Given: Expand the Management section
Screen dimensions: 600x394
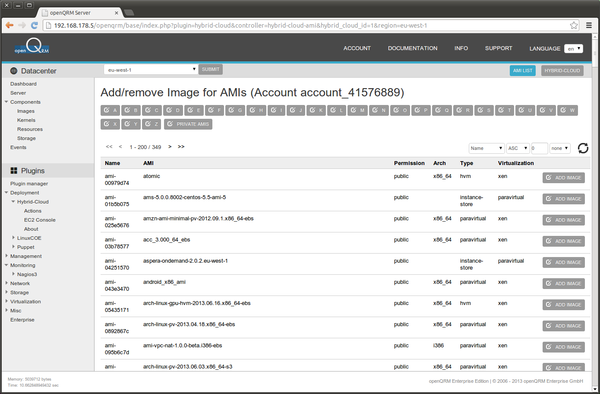Looking at the screenshot, I should pos(7,256).
